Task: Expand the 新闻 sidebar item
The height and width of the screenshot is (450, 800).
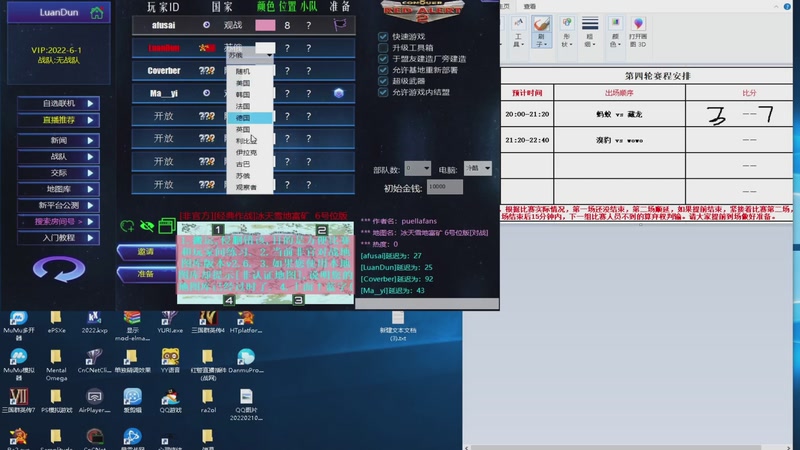Action: click(59, 140)
